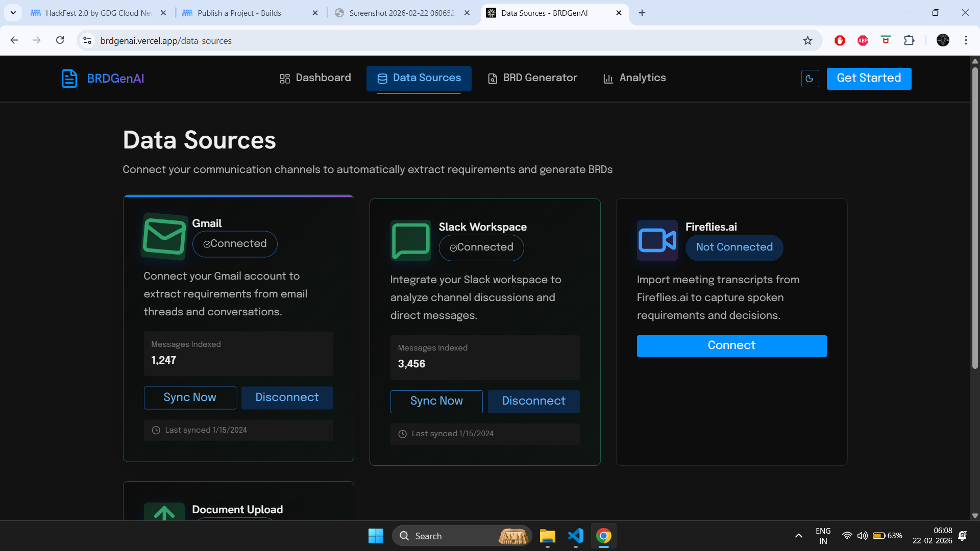Open the notification bell icon
The width and height of the screenshot is (980, 551).
[x=963, y=536]
